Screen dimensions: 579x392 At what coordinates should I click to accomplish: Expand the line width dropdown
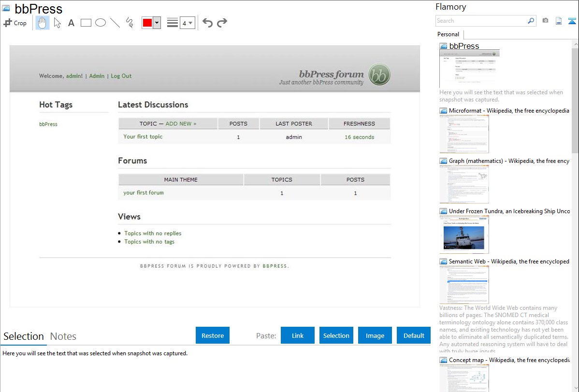point(190,23)
